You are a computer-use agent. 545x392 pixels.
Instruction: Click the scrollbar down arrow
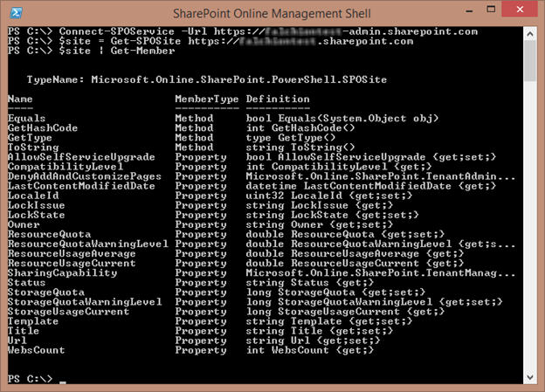click(530, 377)
